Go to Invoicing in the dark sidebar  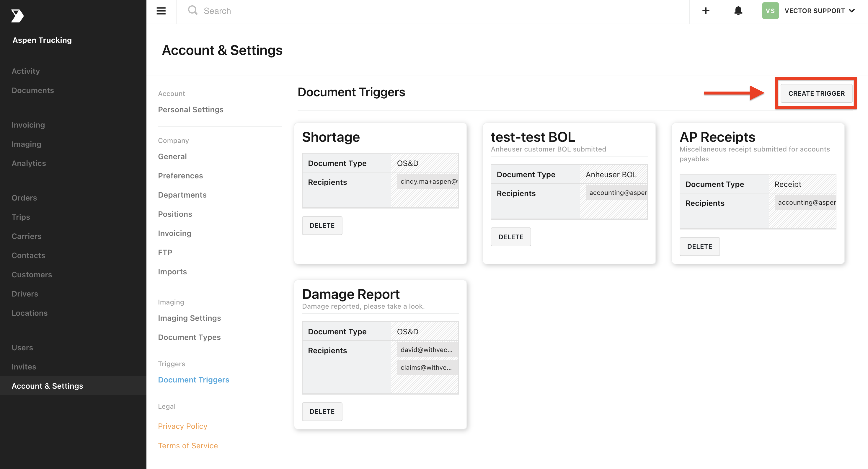click(28, 125)
